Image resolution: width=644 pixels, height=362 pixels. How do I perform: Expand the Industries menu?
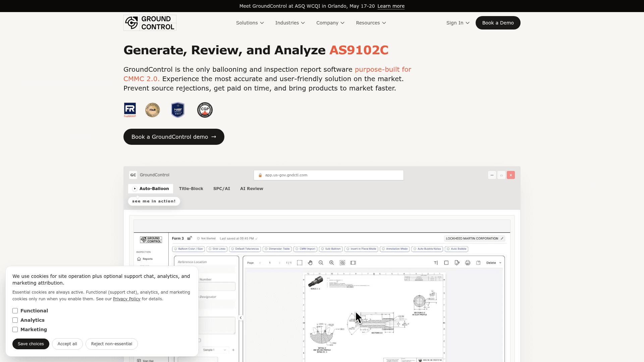[x=290, y=23]
